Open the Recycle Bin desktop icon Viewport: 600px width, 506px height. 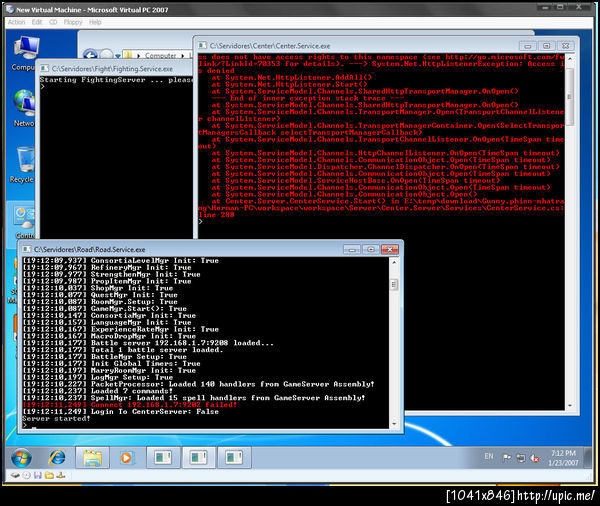click(23, 165)
